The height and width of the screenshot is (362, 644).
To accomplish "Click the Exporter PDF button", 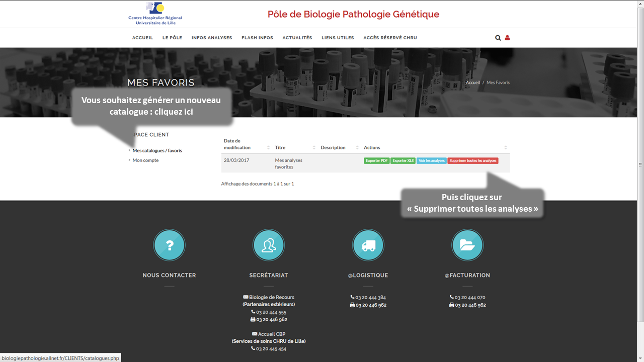I will point(376,161).
